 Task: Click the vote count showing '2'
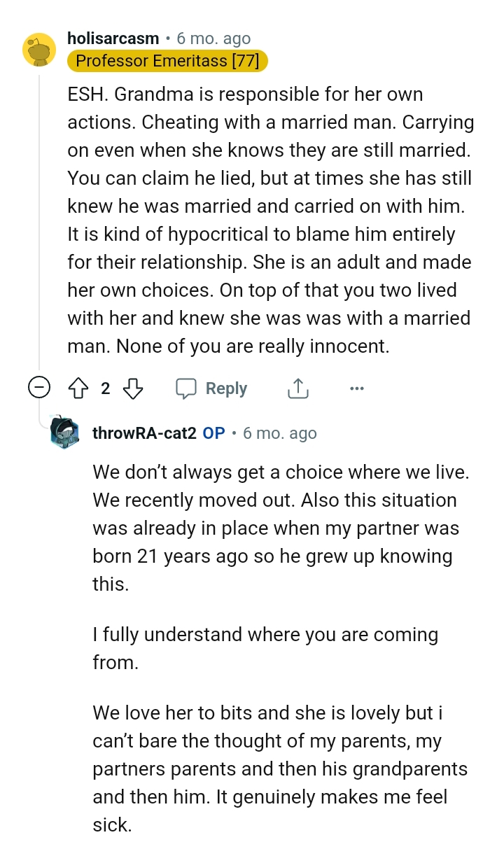[105, 388]
